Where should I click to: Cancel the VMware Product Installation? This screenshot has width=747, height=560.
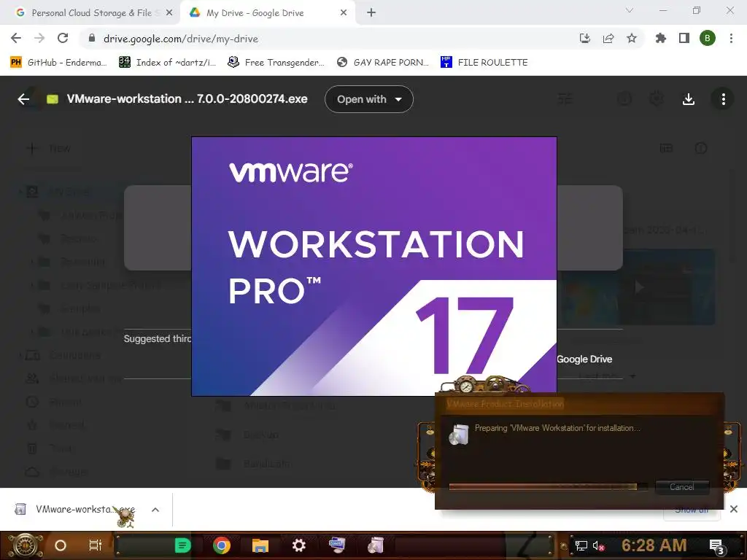point(682,486)
